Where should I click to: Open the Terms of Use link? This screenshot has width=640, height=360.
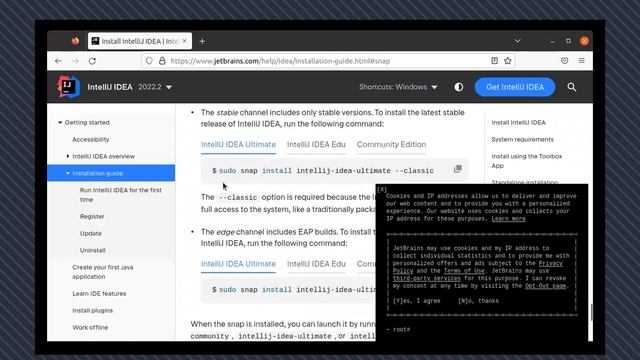[464, 271]
